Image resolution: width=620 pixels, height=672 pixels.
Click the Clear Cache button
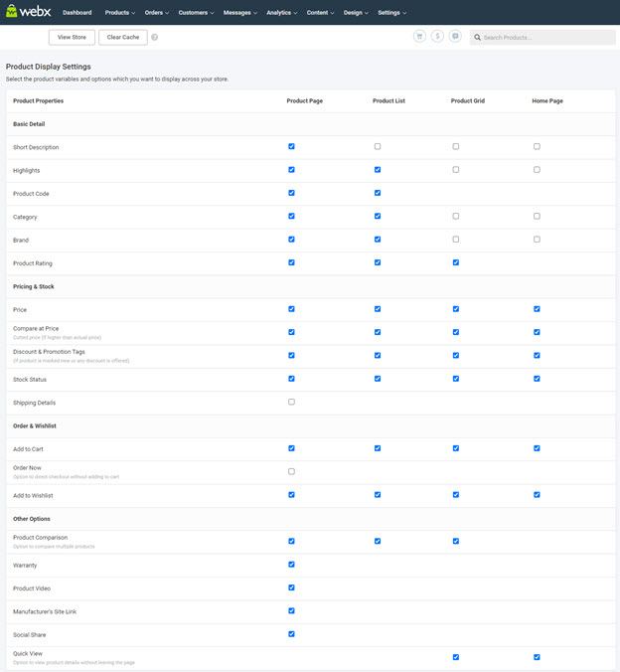pos(123,38)
